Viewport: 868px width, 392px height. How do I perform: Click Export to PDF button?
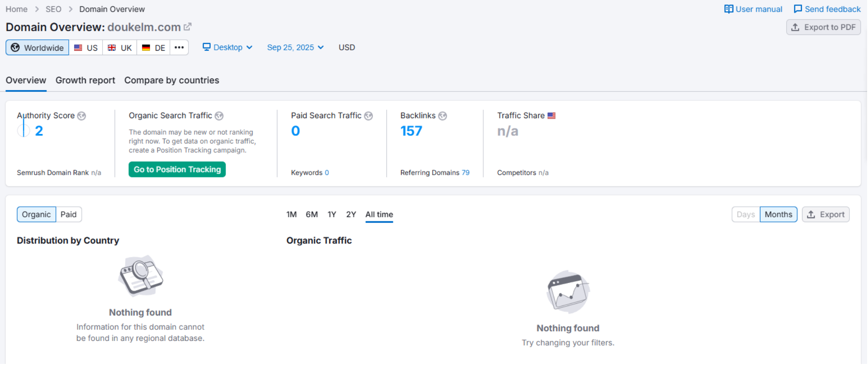tap(823, 27)
